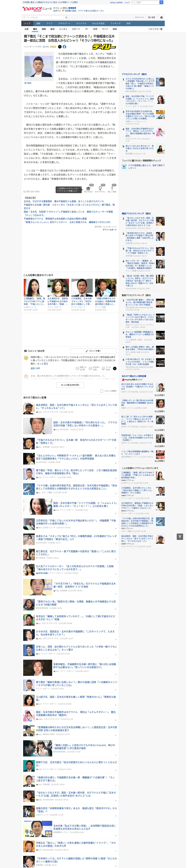The width and height of the screenshot is (186, 868).
Task: Click the わかりやすい lightbulb reaction icon
Action: (100, 189)
